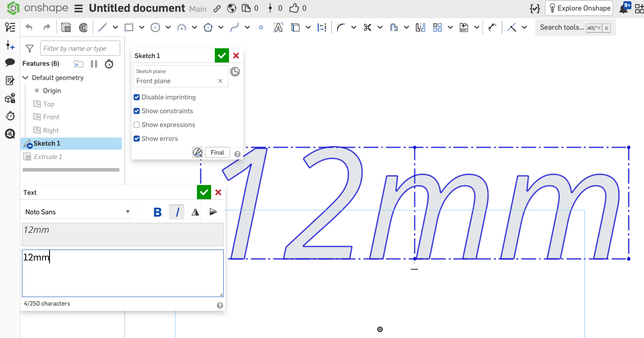The width and height of the screenshot is (644, 338).
Task: Select Origin in the feature tree
Action: [52, 90]
